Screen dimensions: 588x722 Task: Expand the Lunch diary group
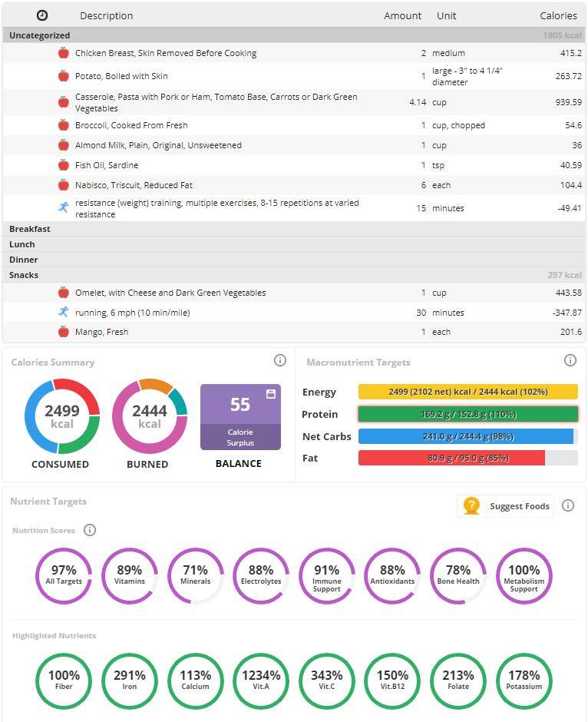[x=294, y=244]
